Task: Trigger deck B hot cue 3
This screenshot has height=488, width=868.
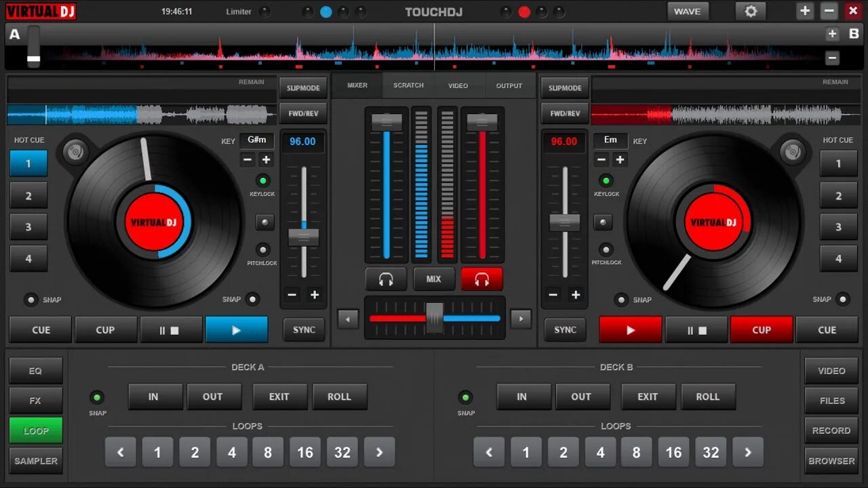Action: (x=839, y=227)
